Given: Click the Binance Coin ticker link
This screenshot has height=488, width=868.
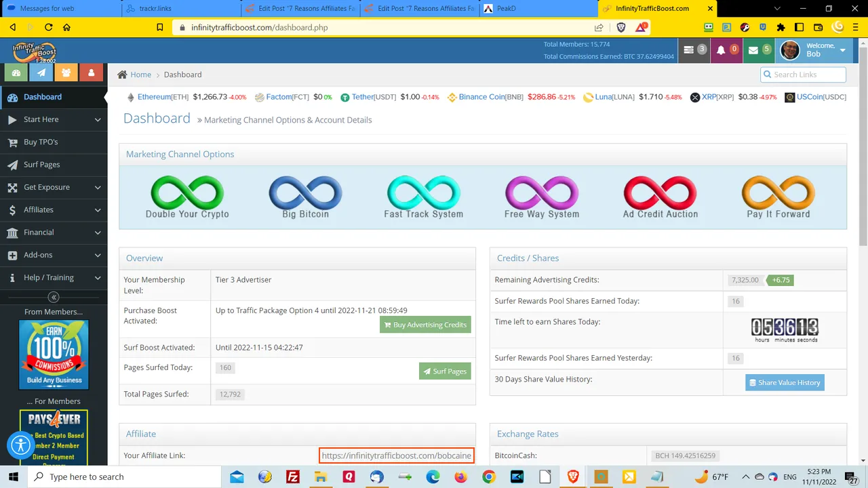Looking at the screenshot, I should (x=482, y=97).
